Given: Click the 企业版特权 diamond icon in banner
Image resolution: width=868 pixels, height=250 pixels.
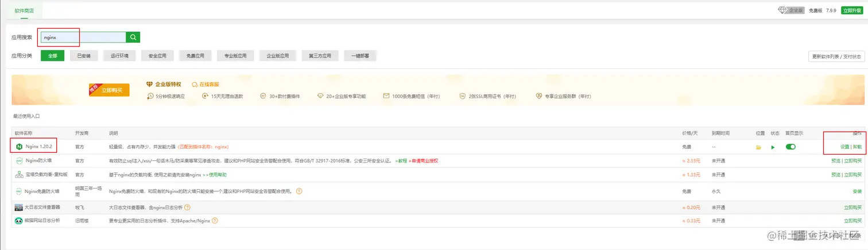Looking at the screenshot, I should coord(150,84).
